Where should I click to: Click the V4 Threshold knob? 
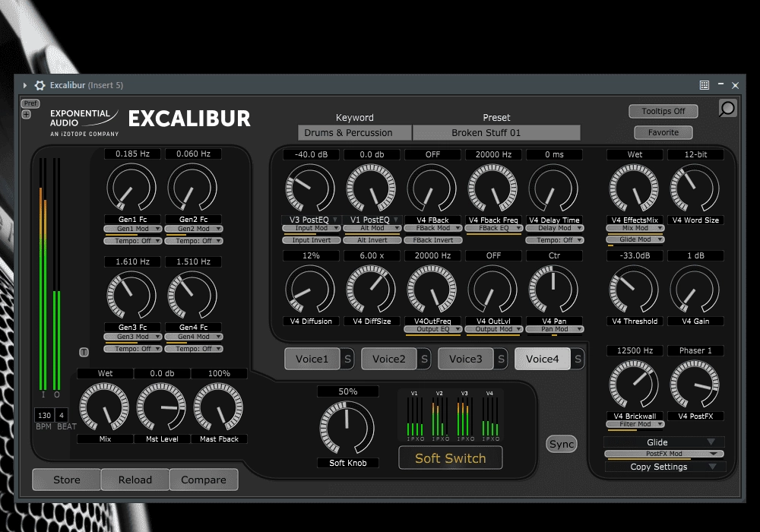coord(634,290)
